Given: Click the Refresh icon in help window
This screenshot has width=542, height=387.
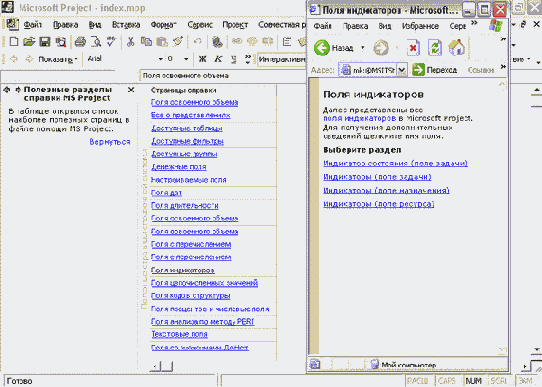Looking at the screenshot, I should click(435, 47).
